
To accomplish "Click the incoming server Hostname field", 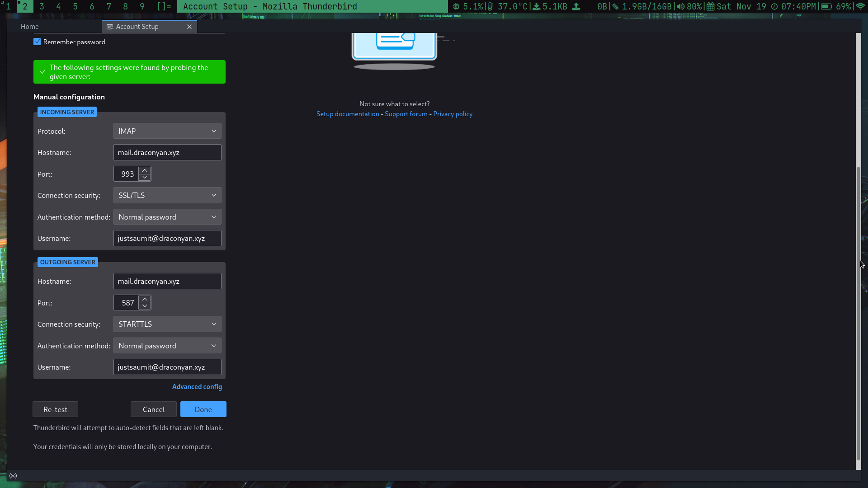I will click(x=167, y=152).
